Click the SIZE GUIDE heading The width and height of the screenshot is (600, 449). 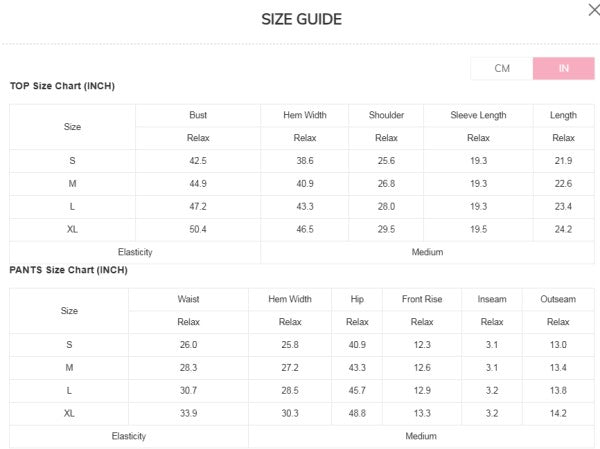point(301,19)
